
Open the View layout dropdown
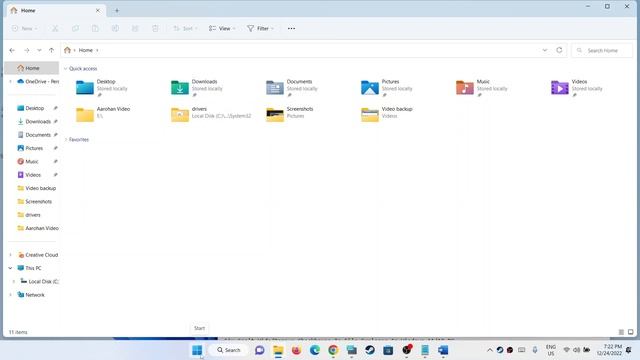[x=222, y=29]
